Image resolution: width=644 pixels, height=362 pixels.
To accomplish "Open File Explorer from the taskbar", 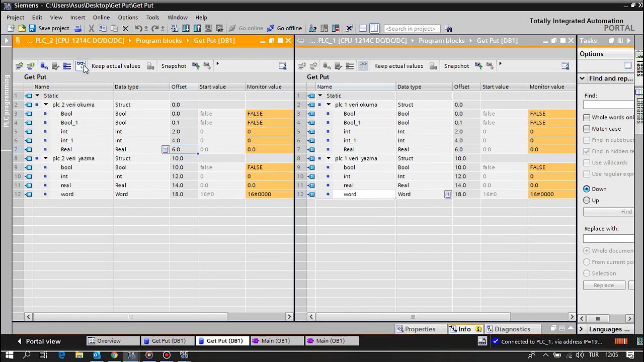I will [x=79, y=355].
